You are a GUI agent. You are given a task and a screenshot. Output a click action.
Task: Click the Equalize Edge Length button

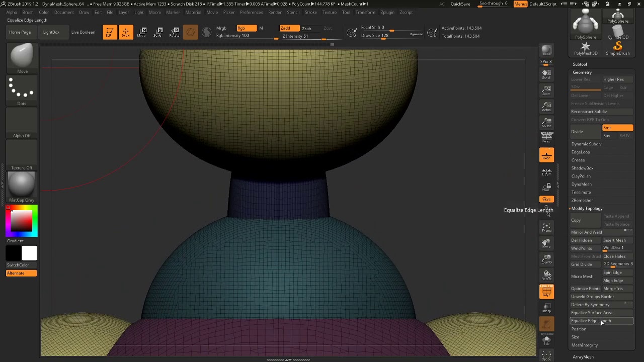[601, 321]
